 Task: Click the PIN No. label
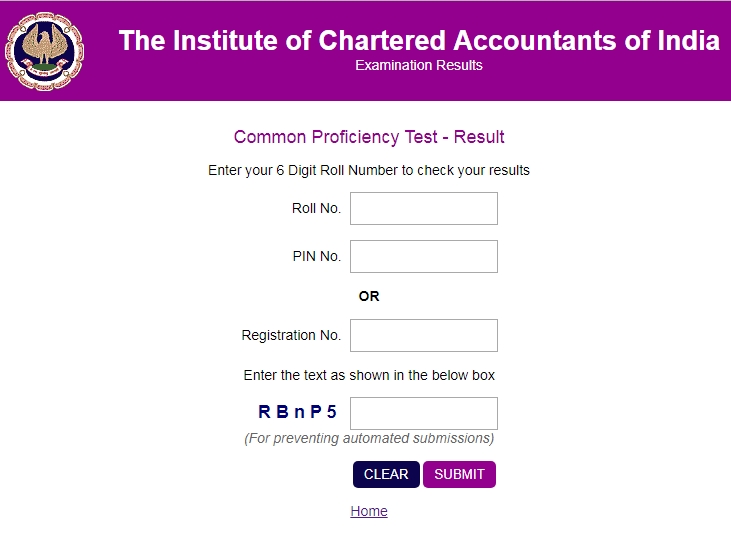[x=316, y=256]
